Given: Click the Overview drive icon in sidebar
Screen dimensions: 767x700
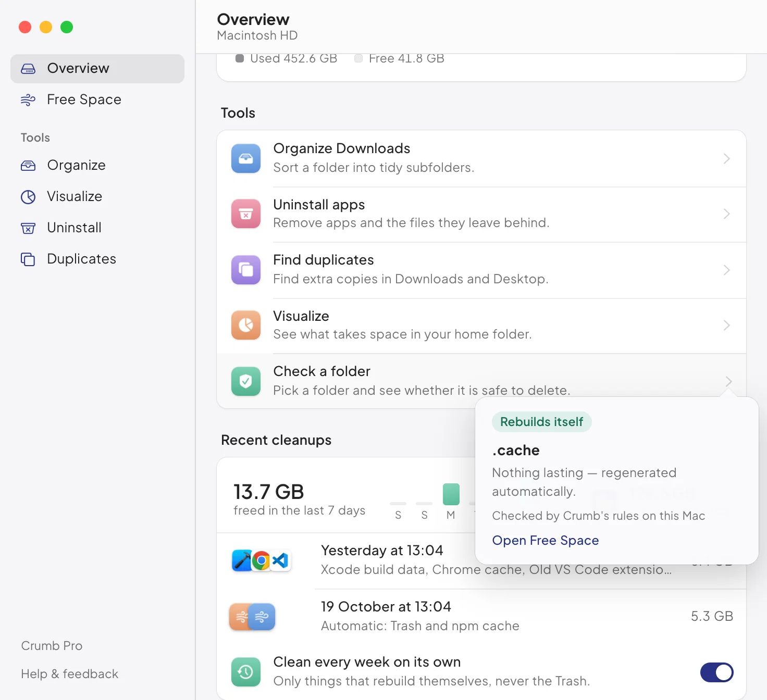Looking at the screenshot, I should point(28,69).
